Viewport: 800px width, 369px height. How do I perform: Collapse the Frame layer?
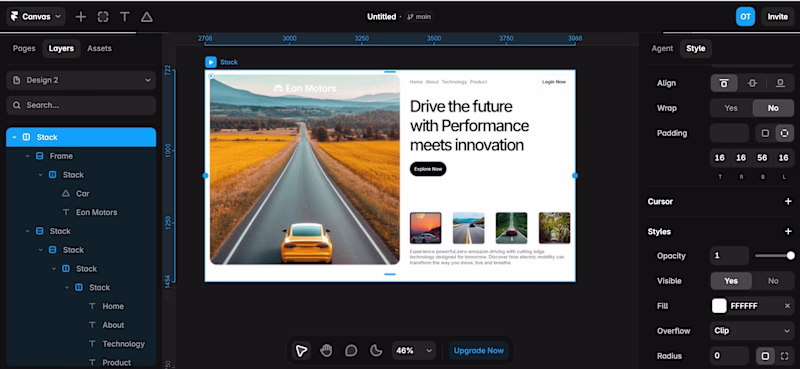tap(28, 156)
